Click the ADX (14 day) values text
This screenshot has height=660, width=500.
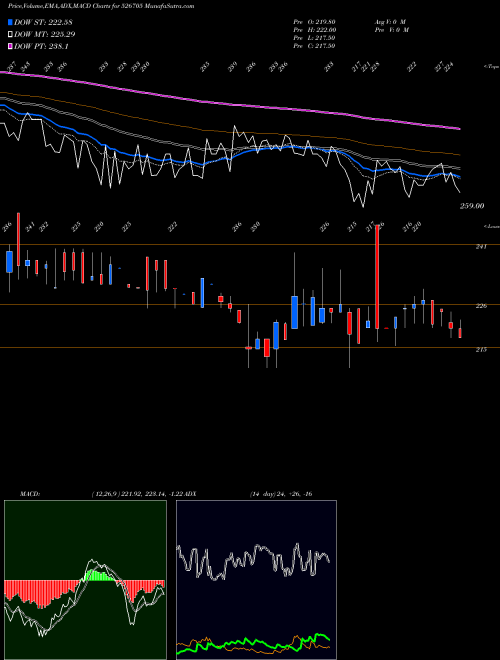281,493
